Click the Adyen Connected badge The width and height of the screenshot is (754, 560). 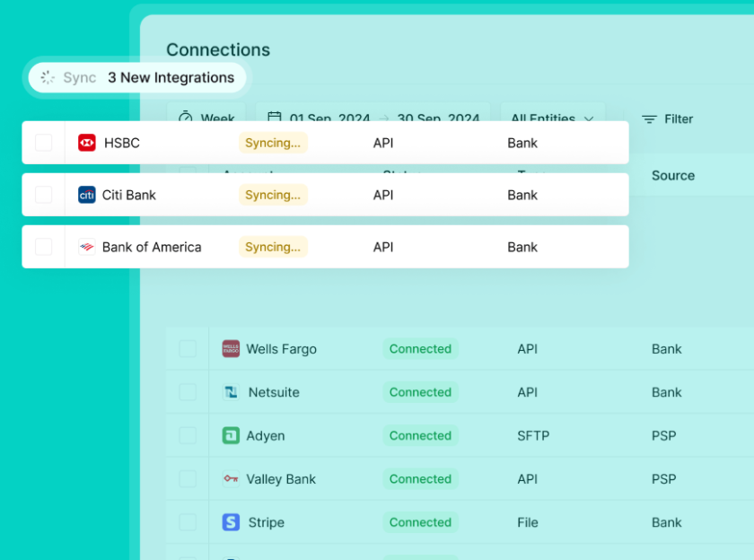pyautogui.click(x=420, y=435)
